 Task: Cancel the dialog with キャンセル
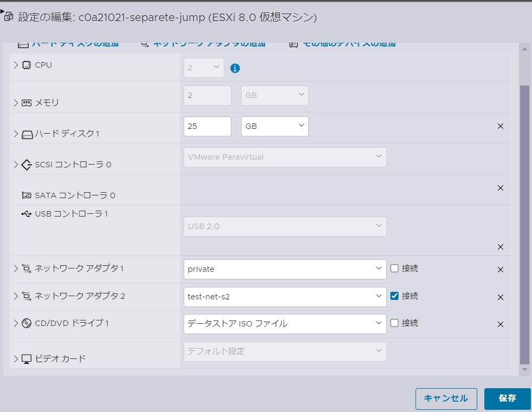click(446, 398)
